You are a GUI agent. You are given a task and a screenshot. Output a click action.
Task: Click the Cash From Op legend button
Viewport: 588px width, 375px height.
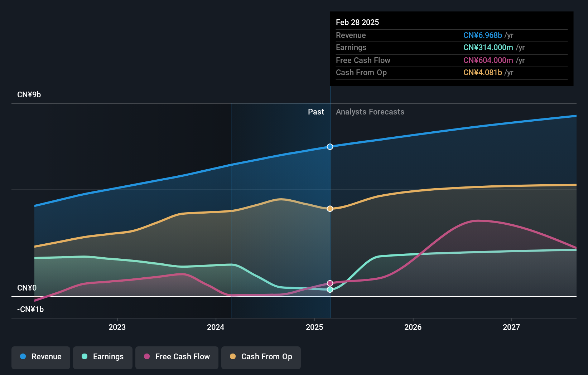click(261, 357)
